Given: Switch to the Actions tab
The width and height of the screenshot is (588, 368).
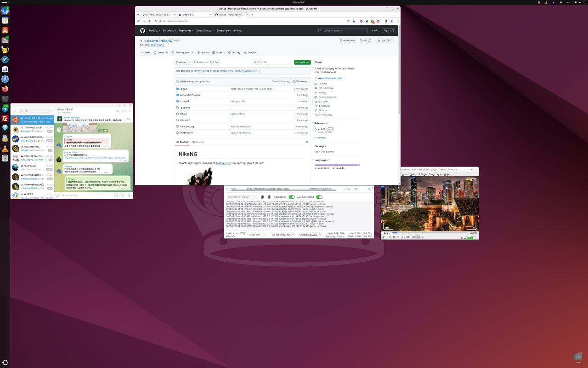Looking at the screenshot, I should (x=204, y=52).
